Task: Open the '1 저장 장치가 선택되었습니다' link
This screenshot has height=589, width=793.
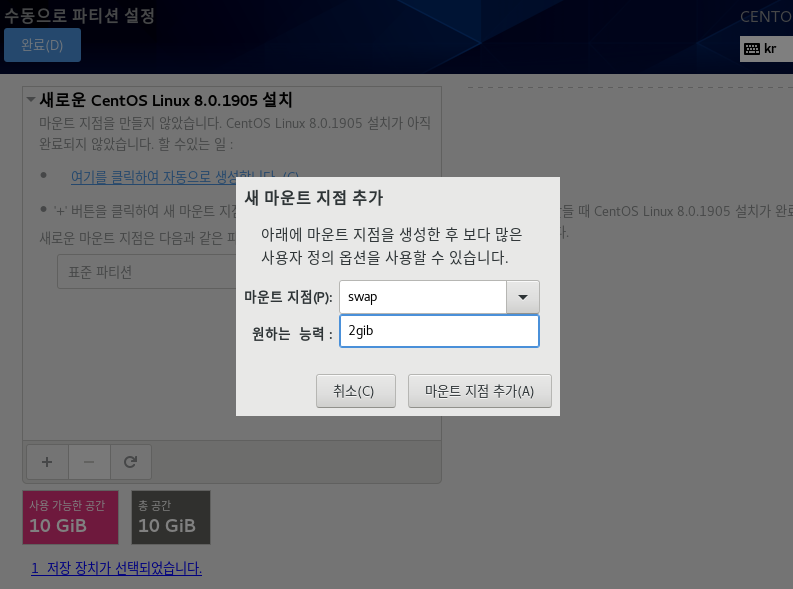Action: [116, 568]
